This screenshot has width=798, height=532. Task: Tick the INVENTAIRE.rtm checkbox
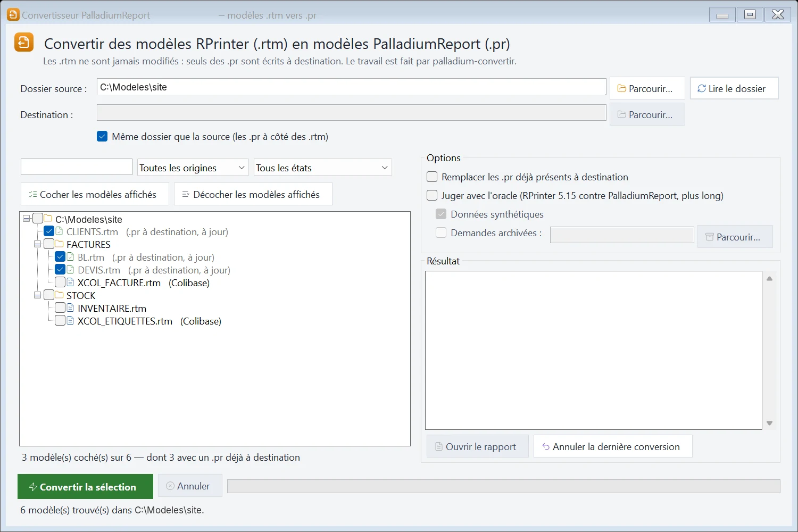[60, 308]
